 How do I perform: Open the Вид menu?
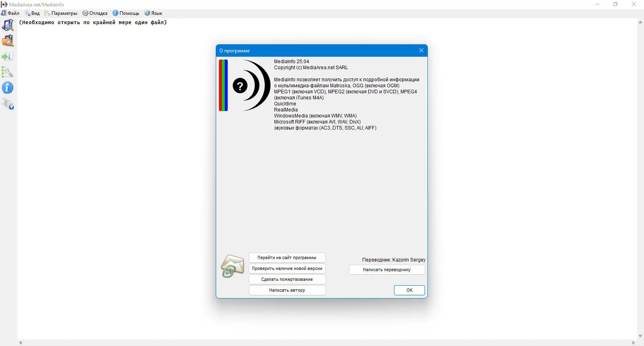click(33, 13)
